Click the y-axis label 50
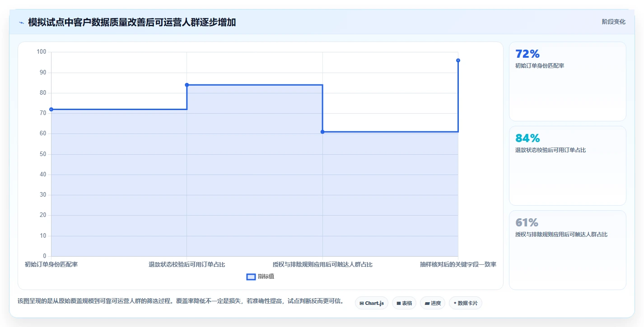 [43, 154]
